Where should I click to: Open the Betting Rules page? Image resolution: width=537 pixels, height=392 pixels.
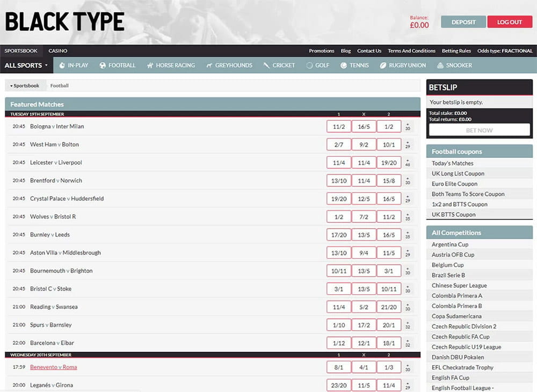456,50
